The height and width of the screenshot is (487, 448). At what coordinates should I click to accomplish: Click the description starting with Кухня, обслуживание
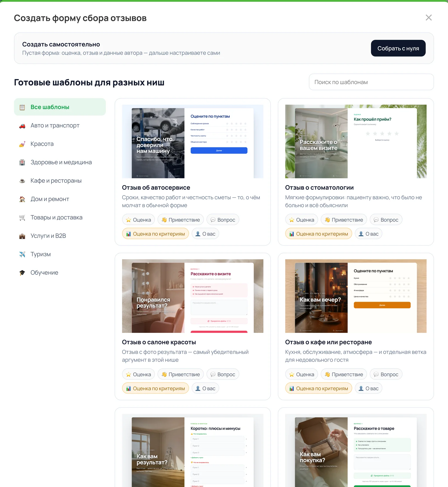pos(356,356)
